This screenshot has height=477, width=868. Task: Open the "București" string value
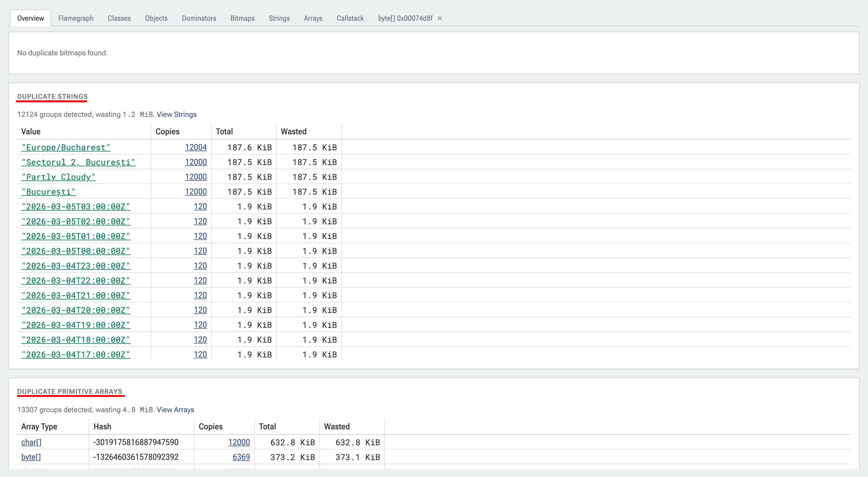click(x=48, y=192)
